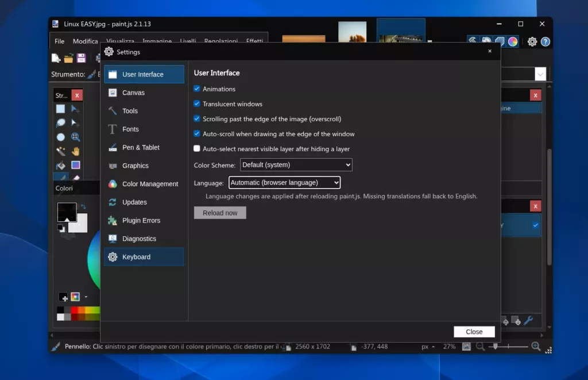
Task: Uncheck Auto-scroll when drawing at window edge
Action: coord(197,134)
